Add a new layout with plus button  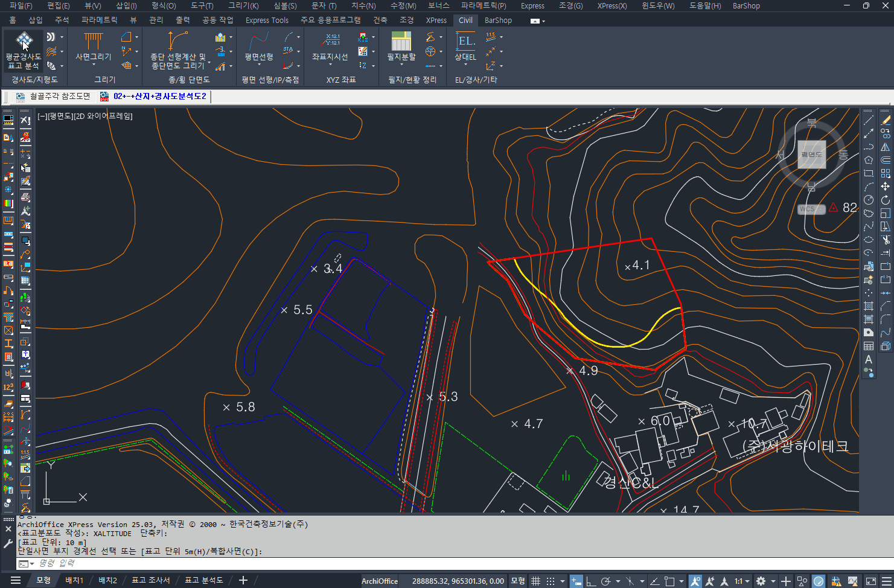243,580
